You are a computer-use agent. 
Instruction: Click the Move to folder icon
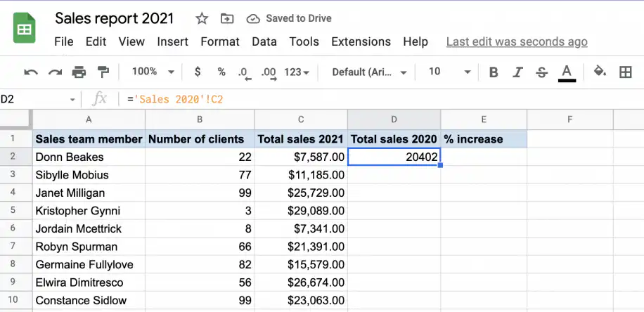(x=226, y=18)
